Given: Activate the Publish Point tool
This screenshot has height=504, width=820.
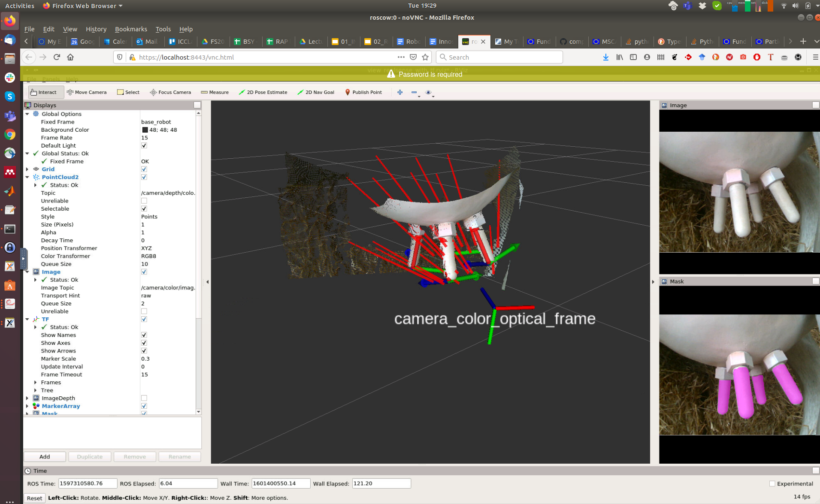Looking at the screenshot, I should tap(363, 92).
